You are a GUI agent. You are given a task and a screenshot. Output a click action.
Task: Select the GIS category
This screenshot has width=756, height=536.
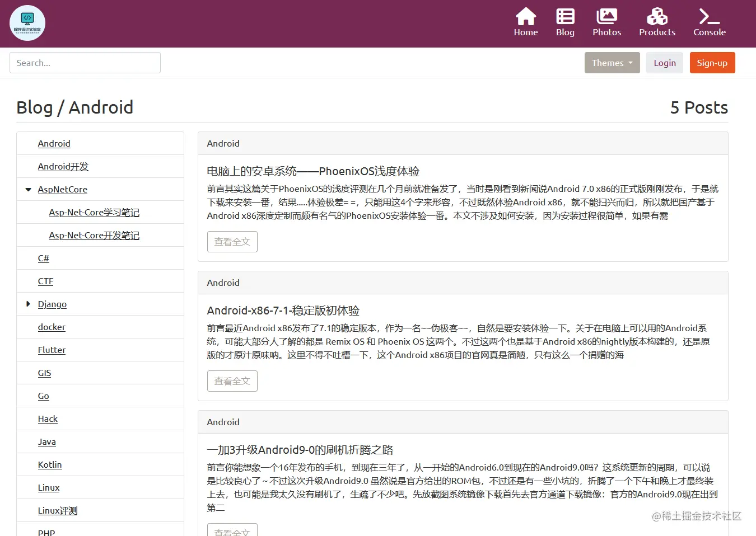(44, 373)
